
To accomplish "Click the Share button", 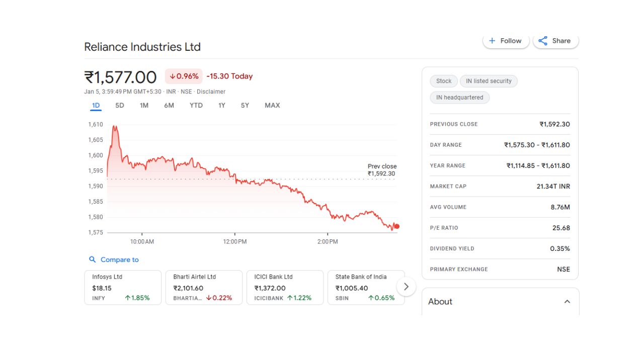I will click(555, 41).
